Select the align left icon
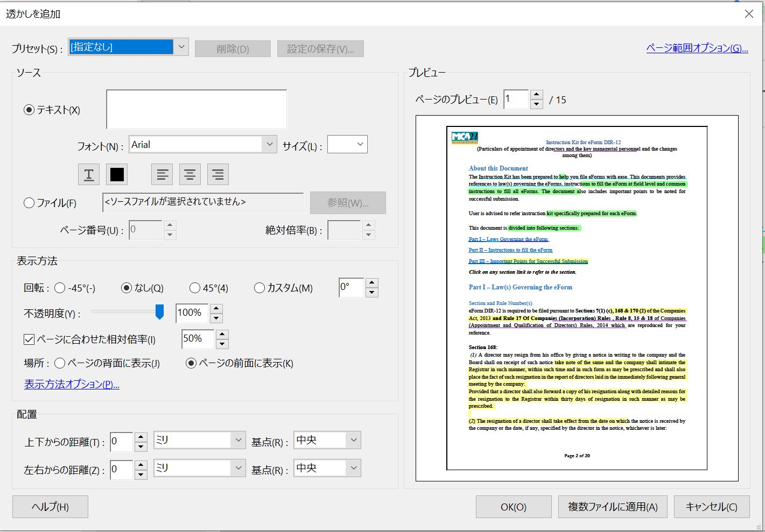The image size is (765, 532). point(162,174)
